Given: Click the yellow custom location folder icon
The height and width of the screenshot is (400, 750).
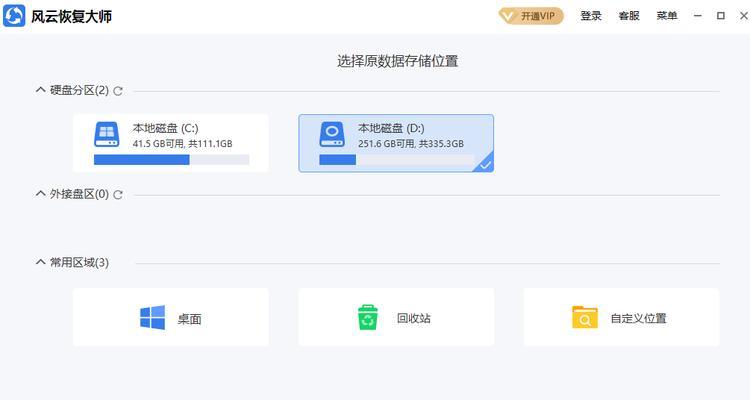Looking at the screenshot, I should coord(585,317).
